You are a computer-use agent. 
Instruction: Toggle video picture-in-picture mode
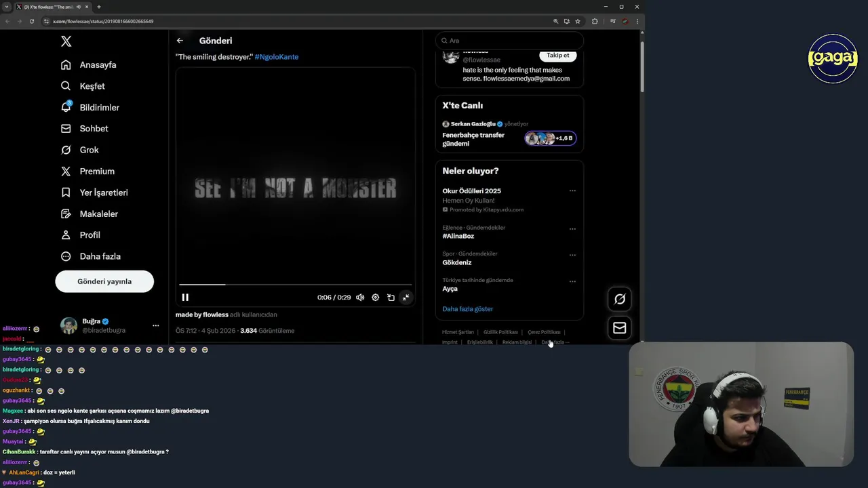[391, 298]
